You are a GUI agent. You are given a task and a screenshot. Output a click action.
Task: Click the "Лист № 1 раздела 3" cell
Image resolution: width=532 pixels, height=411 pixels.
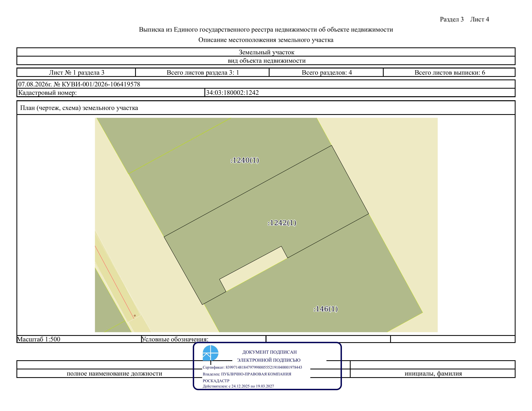pos(76,73)
